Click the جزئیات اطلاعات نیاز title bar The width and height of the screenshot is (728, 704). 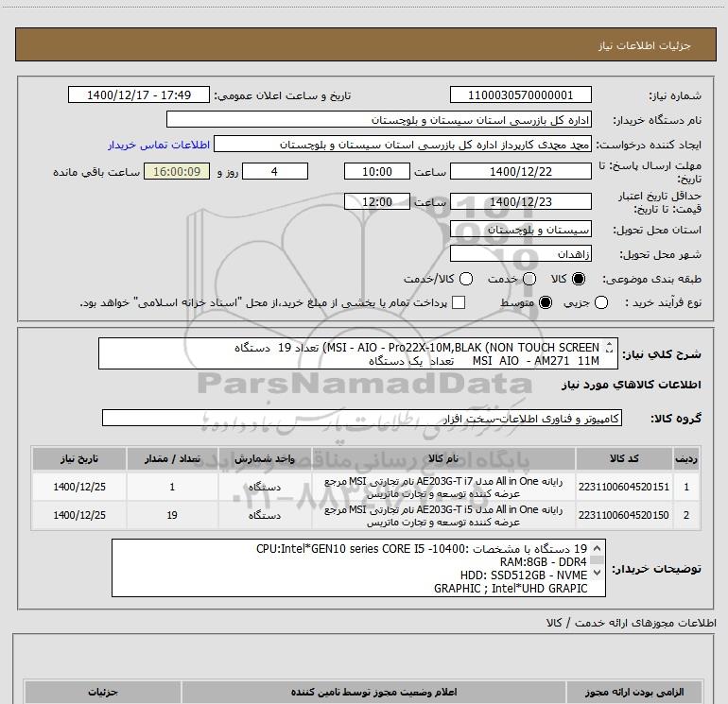[x=366, y=44]
